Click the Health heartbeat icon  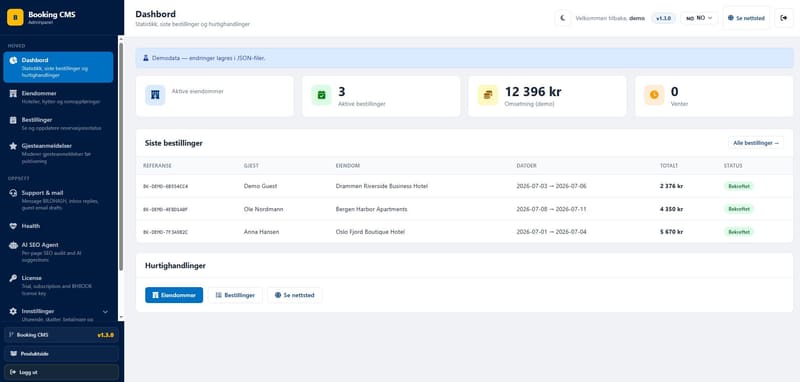tap(13, 226)
